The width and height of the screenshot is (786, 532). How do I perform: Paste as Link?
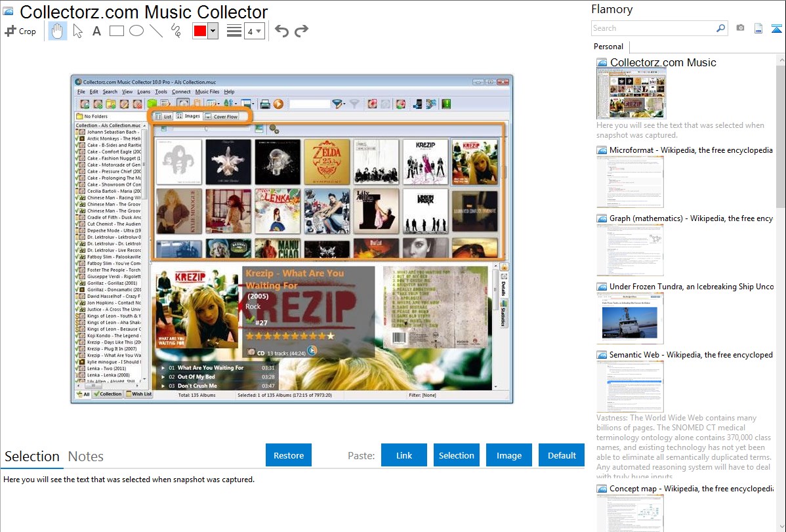404,455
